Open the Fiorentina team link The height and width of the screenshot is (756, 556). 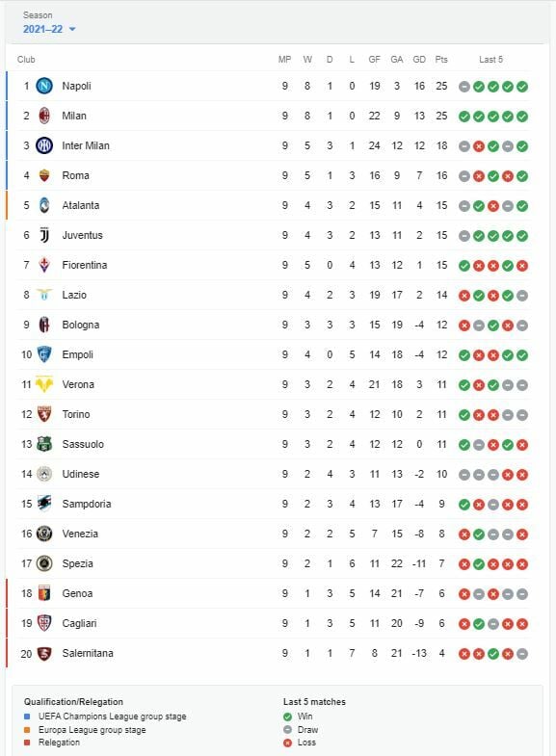(85, 265)
